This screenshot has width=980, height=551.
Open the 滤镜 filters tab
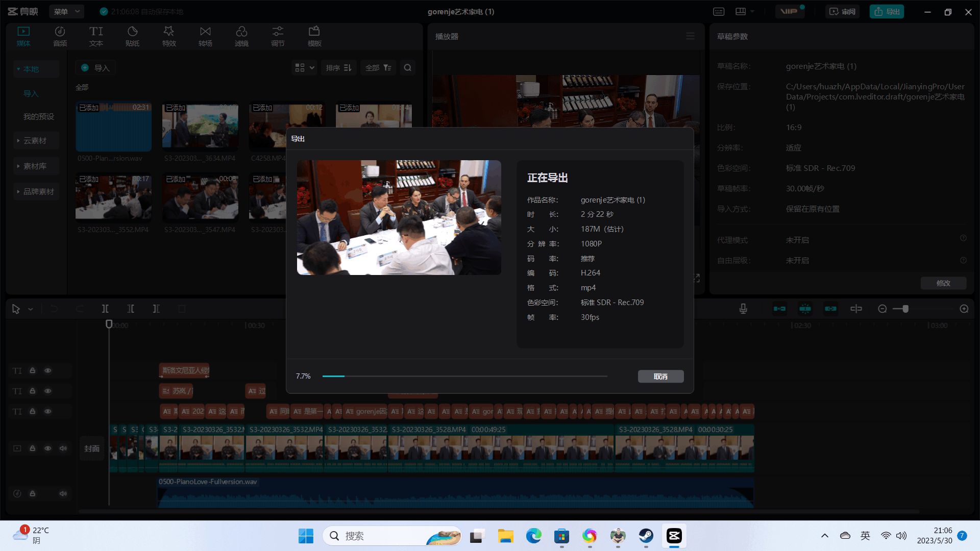point(241,36)
